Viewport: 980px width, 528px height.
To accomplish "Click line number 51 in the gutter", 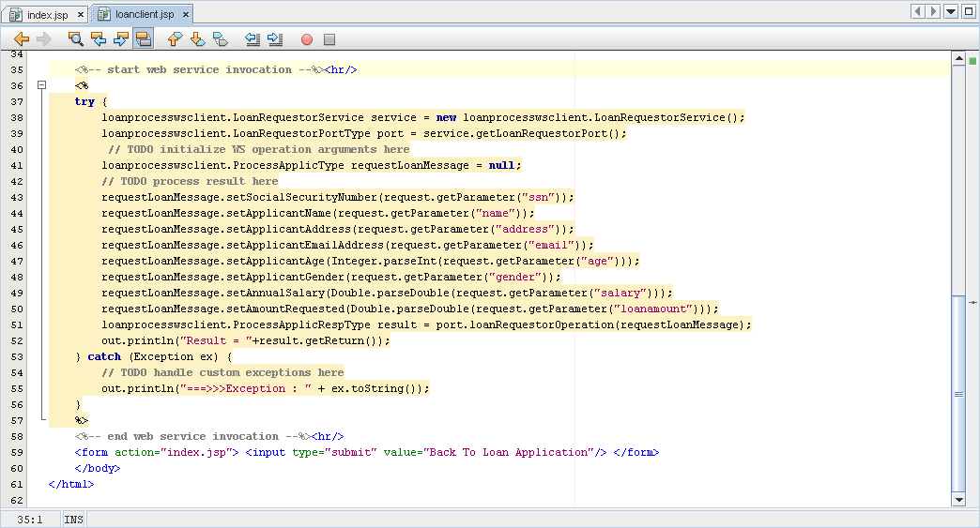I will [17, 324].
